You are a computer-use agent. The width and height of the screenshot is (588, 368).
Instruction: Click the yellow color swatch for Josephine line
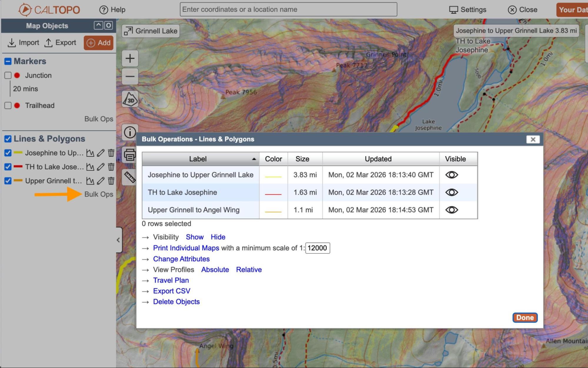273,176
